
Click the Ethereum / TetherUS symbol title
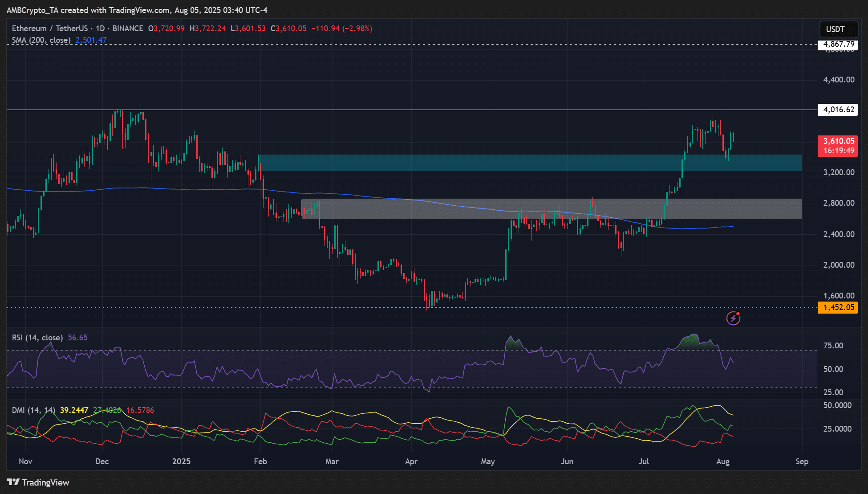[49, 29]
